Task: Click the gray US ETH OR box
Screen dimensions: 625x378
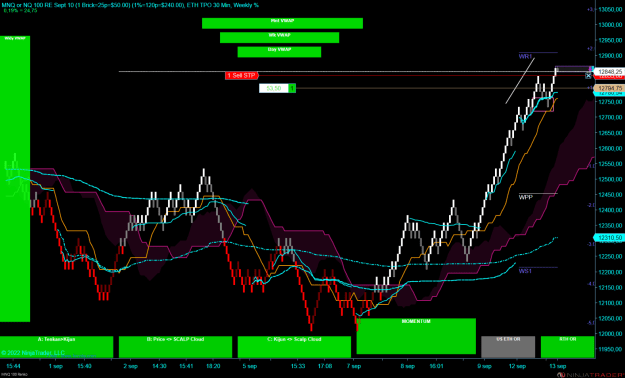Action: pos(508,346)
